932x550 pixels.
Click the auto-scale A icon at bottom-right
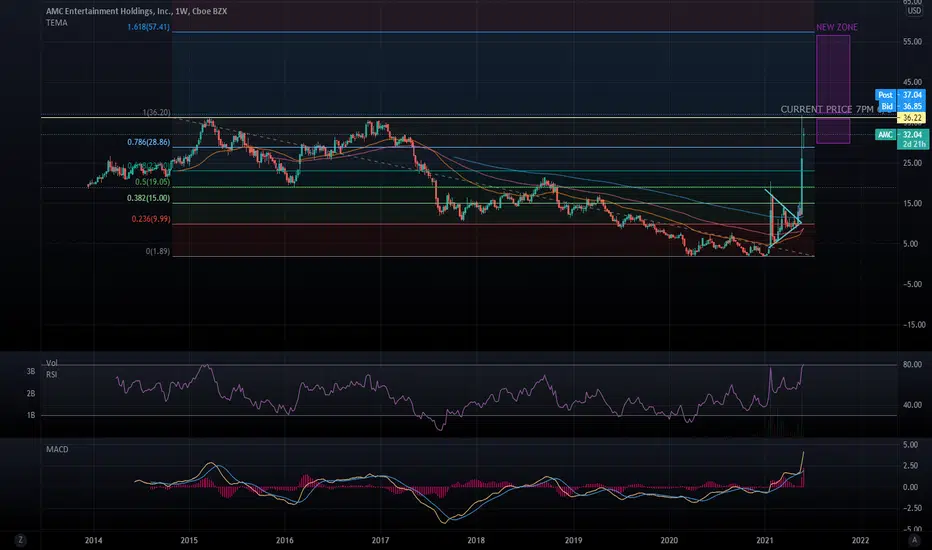[x=914, y=540]
